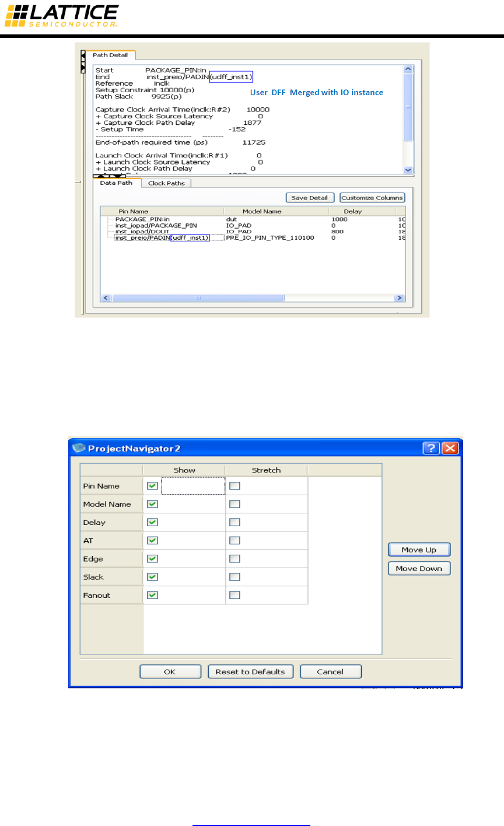
Task: Uncheck Show for Delay column
Action: [152, 522]
